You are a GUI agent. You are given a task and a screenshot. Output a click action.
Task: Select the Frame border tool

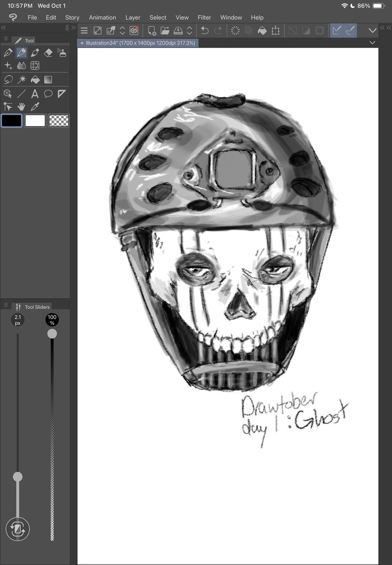(x=35, y=66)
